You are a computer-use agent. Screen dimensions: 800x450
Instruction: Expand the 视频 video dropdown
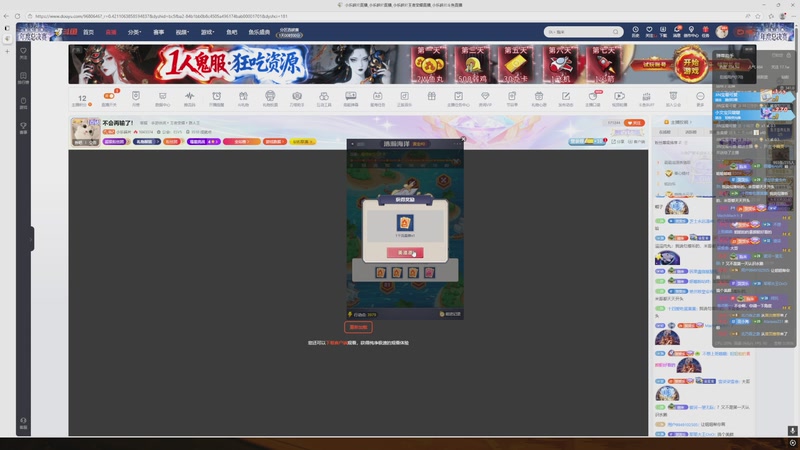(182, 32)
